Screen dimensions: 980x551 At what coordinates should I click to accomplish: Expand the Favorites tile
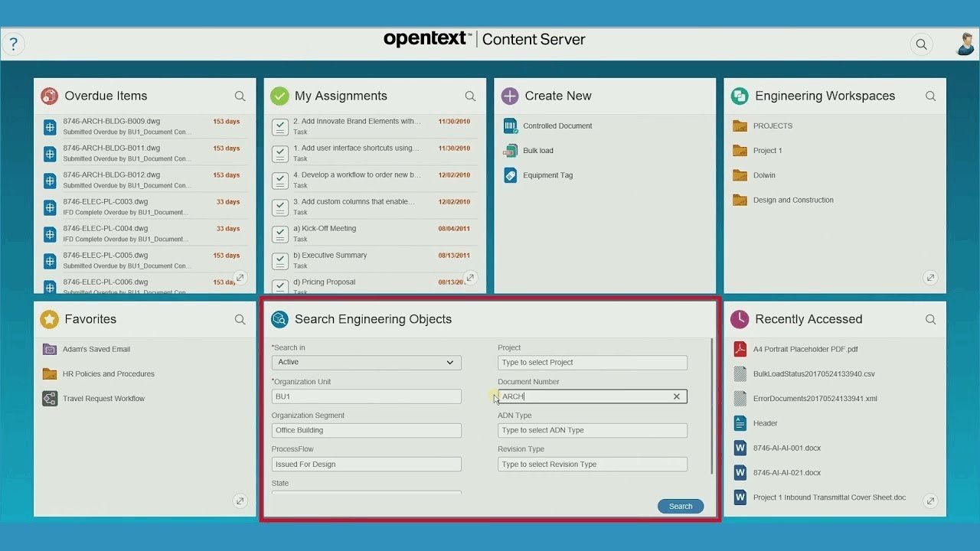(240, 501)
